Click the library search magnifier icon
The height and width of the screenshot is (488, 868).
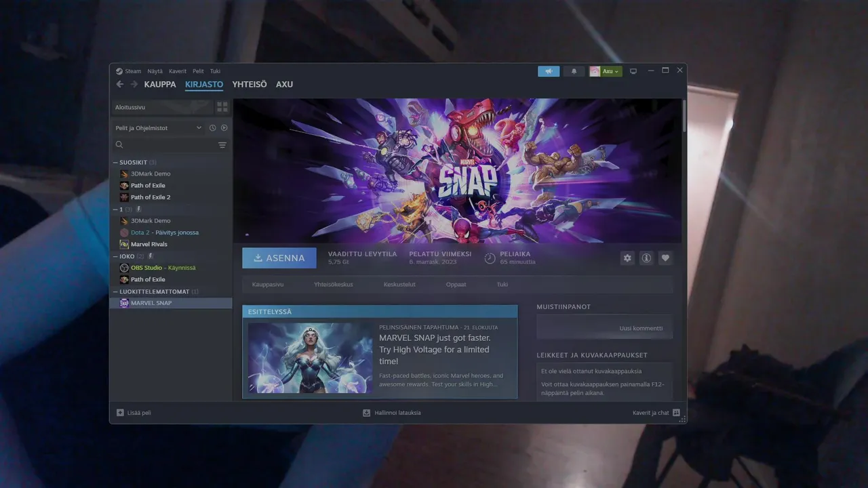[x=119, y=144]
